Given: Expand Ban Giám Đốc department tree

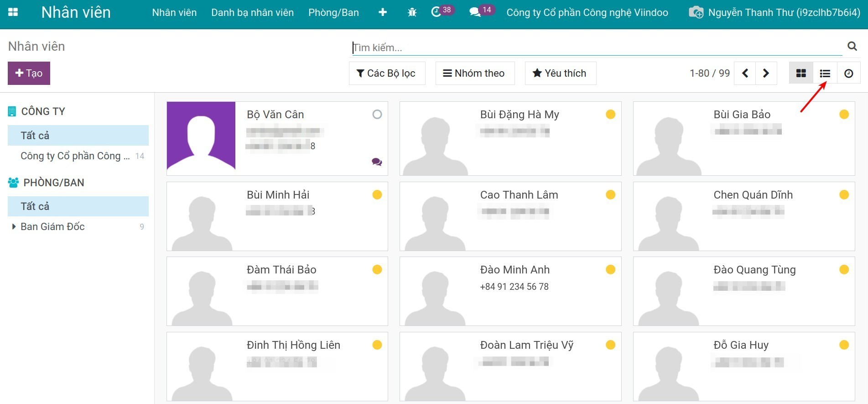Looking at the screenshot, I should (14, 226).
